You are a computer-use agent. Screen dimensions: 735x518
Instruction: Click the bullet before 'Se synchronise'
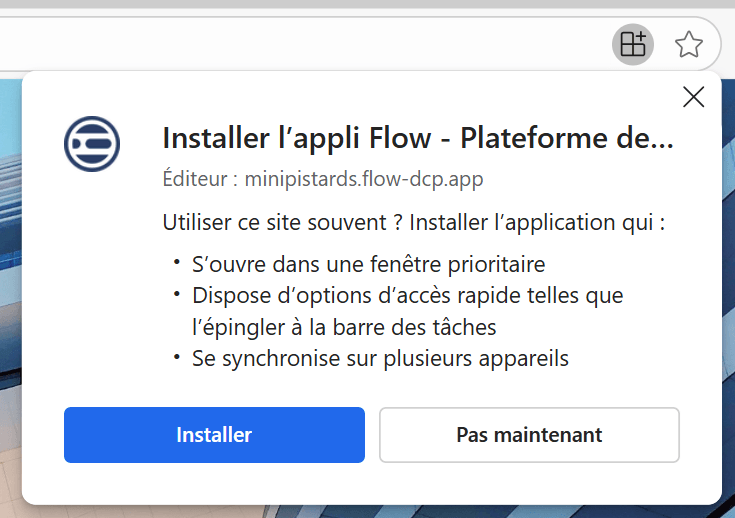(176, 357)
